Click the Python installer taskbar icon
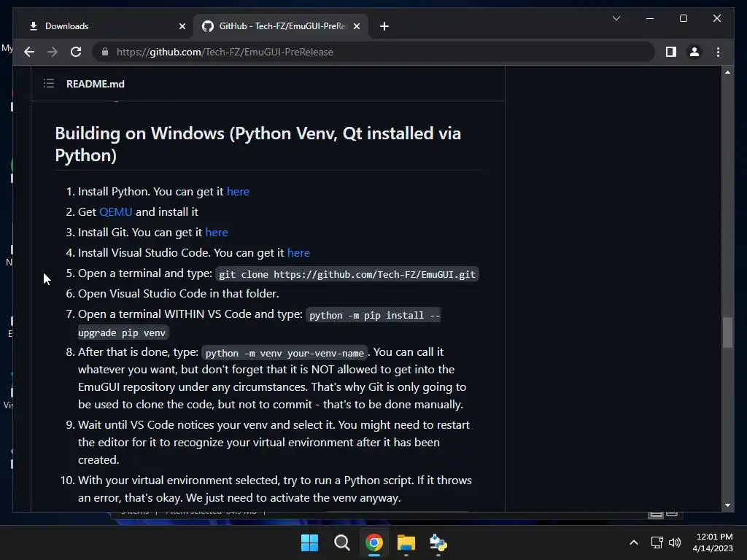747x560 pixels. (x=438, y=542)
